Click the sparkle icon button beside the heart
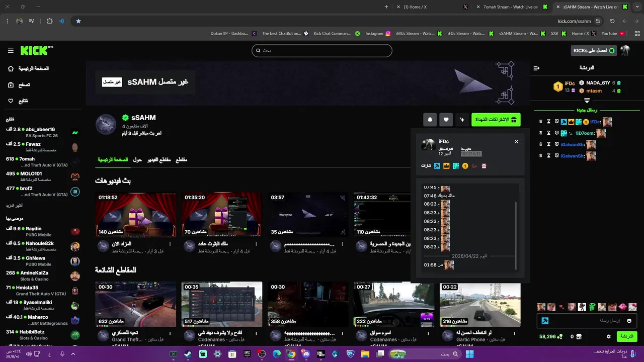The image size is (644, 362). 462,120
